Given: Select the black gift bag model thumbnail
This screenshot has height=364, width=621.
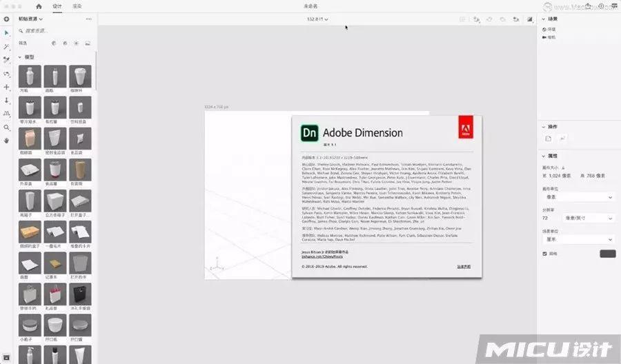Looking at the screenshot, I should pyautogui.click(x=80, y=294).
